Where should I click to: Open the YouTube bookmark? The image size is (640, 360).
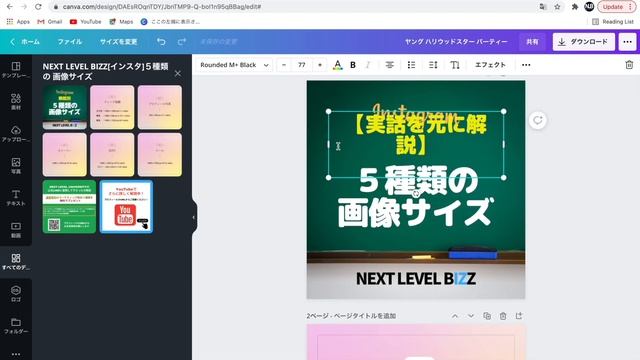[86, 22]
